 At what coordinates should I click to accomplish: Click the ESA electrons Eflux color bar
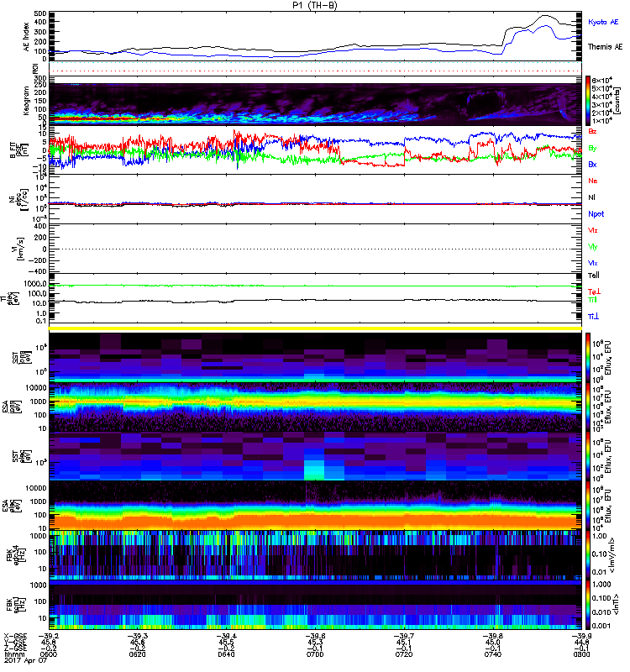click(x=588, y=506)
